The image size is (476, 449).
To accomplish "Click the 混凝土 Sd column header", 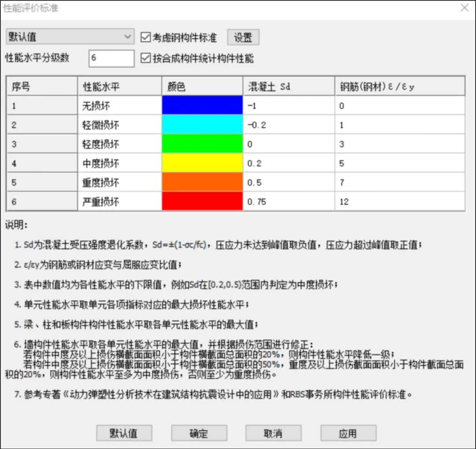I will (289, 86).
